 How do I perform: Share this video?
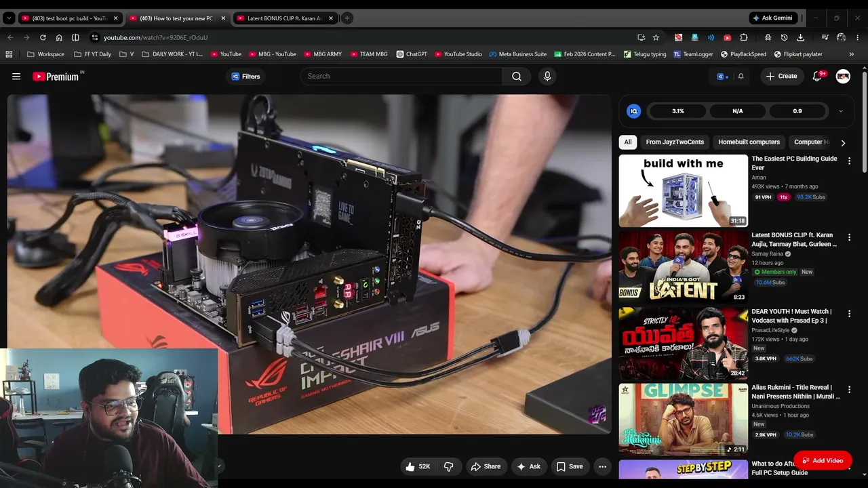(486, 466)
